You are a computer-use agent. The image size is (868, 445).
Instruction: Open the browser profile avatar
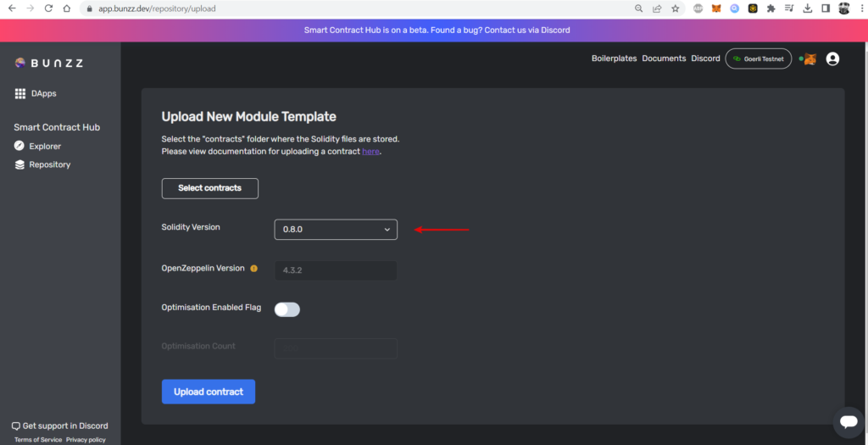pos(843,8)
